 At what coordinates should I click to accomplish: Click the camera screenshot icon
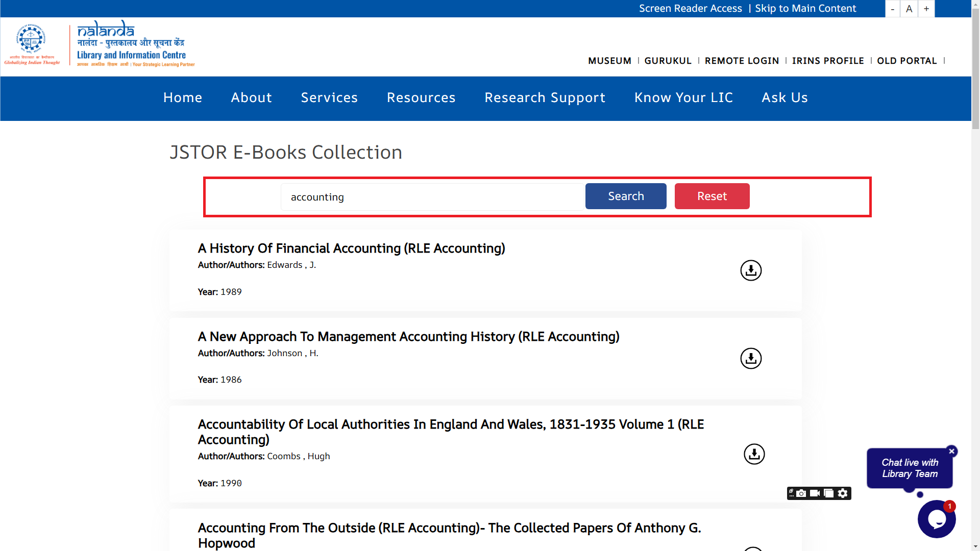801,493
